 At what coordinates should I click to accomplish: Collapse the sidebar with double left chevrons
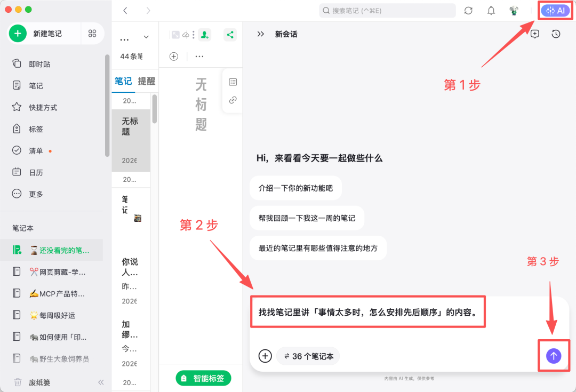point(101,382)
